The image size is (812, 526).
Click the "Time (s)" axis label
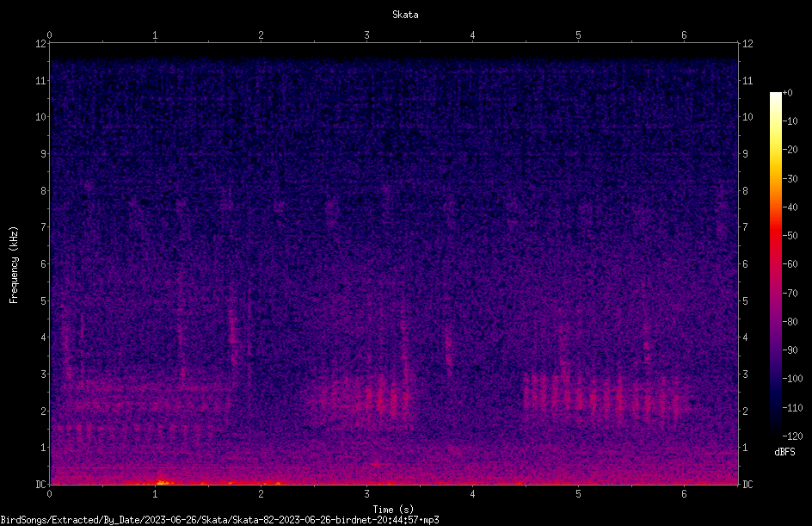[x=393, y=510]
